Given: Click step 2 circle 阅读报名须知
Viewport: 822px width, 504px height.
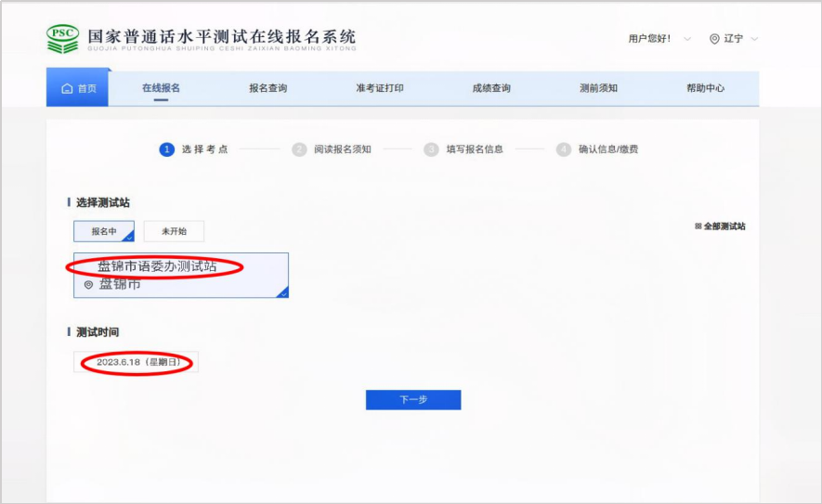Looking at the screenshot, I should coord(299,149).
